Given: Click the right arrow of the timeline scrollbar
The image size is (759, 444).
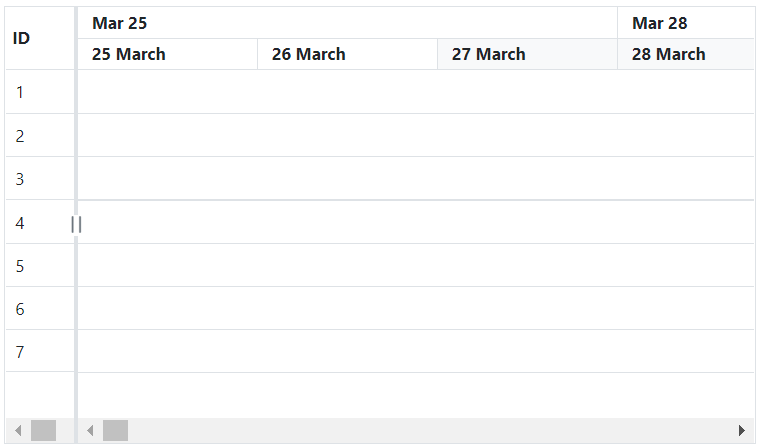Looking at the screenshot, I should tap(742, 431).
